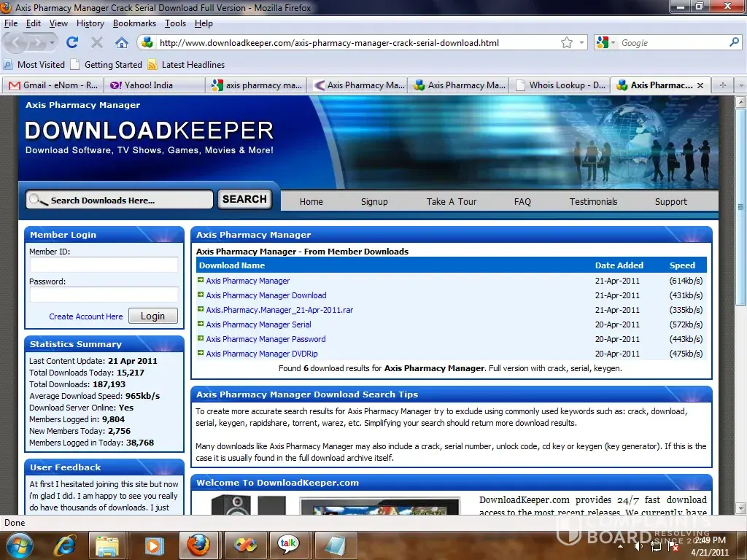747x560 pixels.
Task: Click the Create Account Here link
Action: pyautogui.click(x=85, y=316)
